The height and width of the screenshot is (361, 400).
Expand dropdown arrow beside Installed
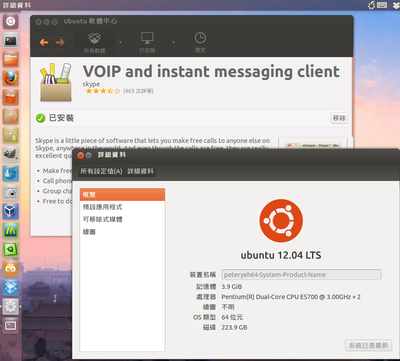tap(173, 42)
